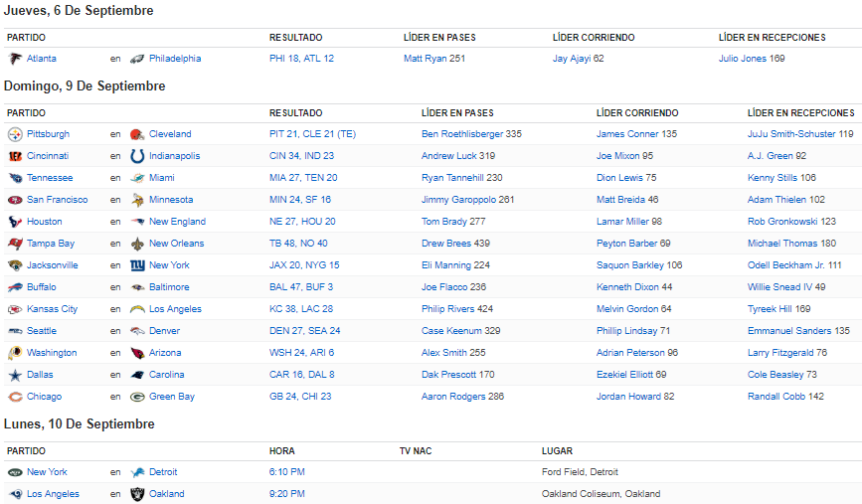Click the Houston Texans team logo
The image size is (862, 504).
[15, 222]
